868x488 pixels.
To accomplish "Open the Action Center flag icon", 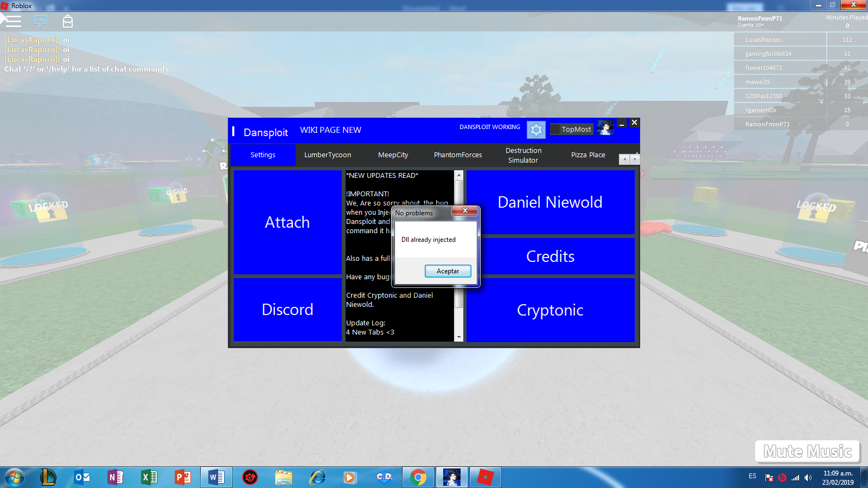I will pyautogui.click(x=769, y=478).
